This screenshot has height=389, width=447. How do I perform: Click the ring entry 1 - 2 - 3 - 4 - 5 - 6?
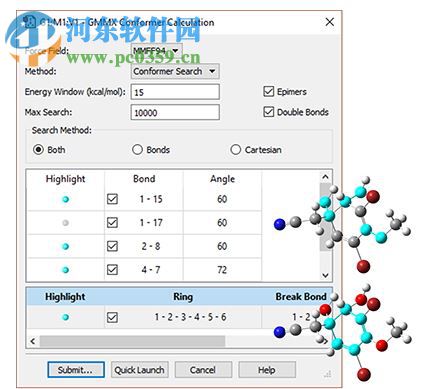[190, 317]
